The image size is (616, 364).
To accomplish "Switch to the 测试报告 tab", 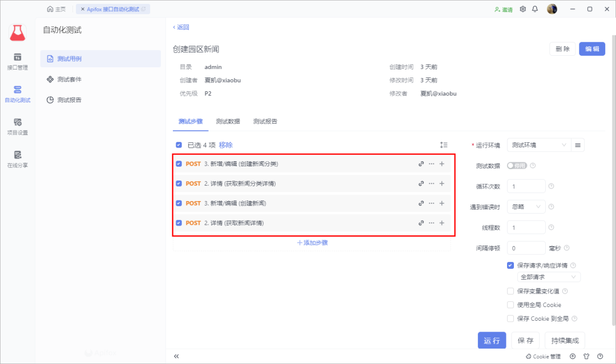I will pos(264,121).
